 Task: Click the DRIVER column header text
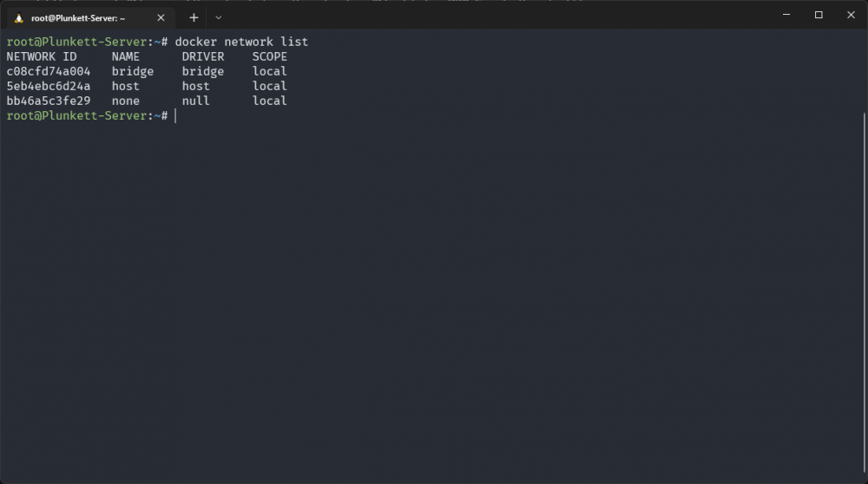click(203, 57)
